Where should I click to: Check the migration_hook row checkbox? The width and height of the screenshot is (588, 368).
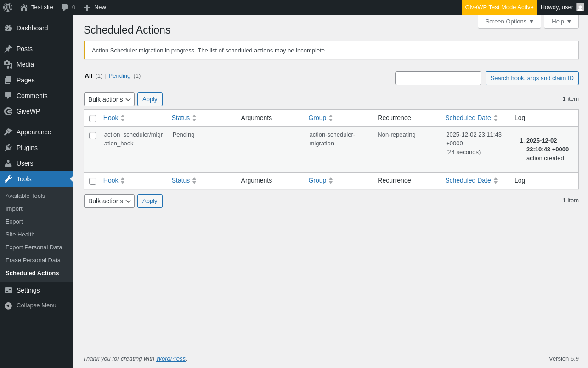click(93, 136)
